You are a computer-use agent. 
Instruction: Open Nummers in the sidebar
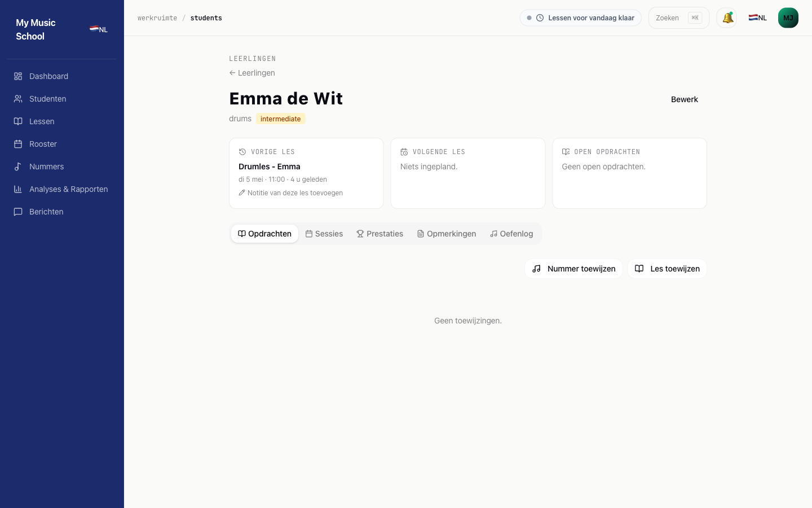62,167
